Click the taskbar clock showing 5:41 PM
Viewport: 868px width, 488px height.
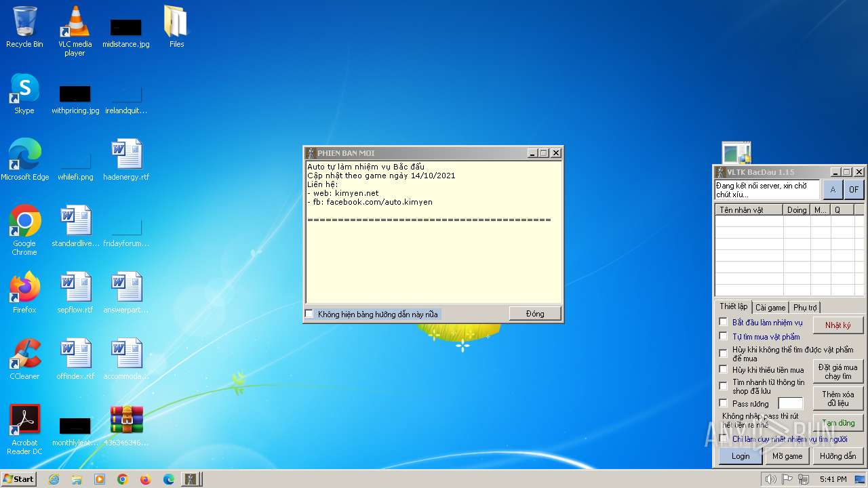click(x=833, y=479)
